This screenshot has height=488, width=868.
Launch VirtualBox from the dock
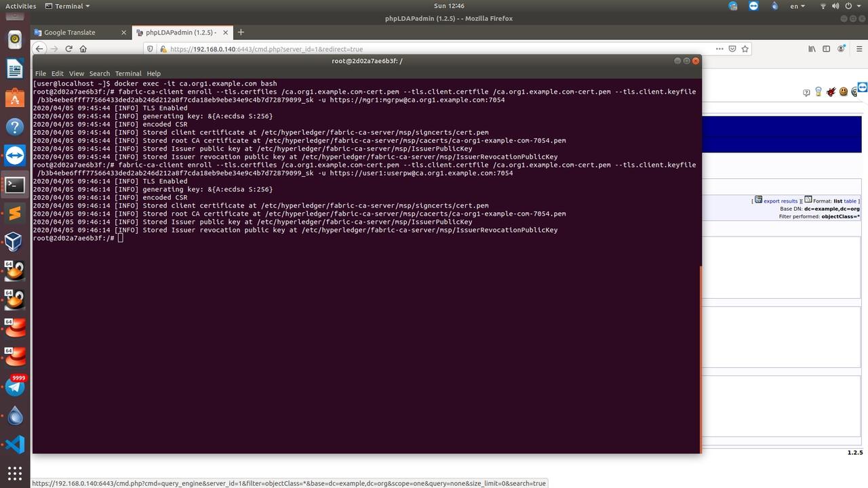[15, 242]
